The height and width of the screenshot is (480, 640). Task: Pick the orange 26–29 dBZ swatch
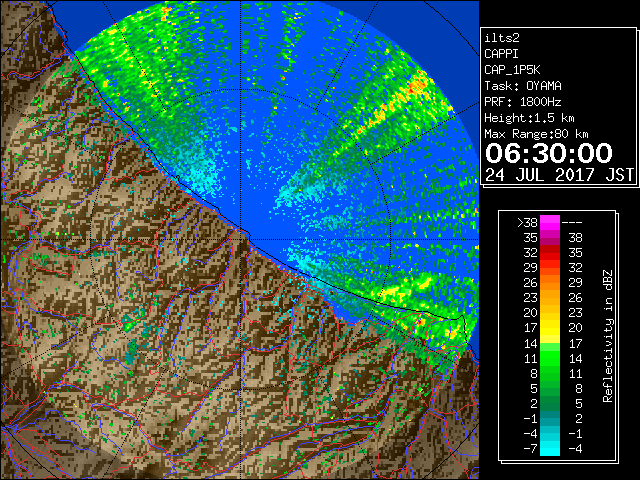click(x=550, y=283)
